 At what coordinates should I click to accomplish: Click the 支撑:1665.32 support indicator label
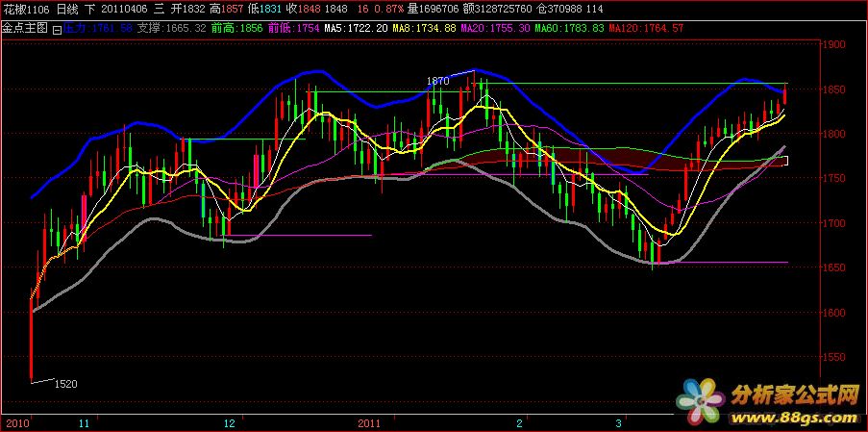pos(172,29)
